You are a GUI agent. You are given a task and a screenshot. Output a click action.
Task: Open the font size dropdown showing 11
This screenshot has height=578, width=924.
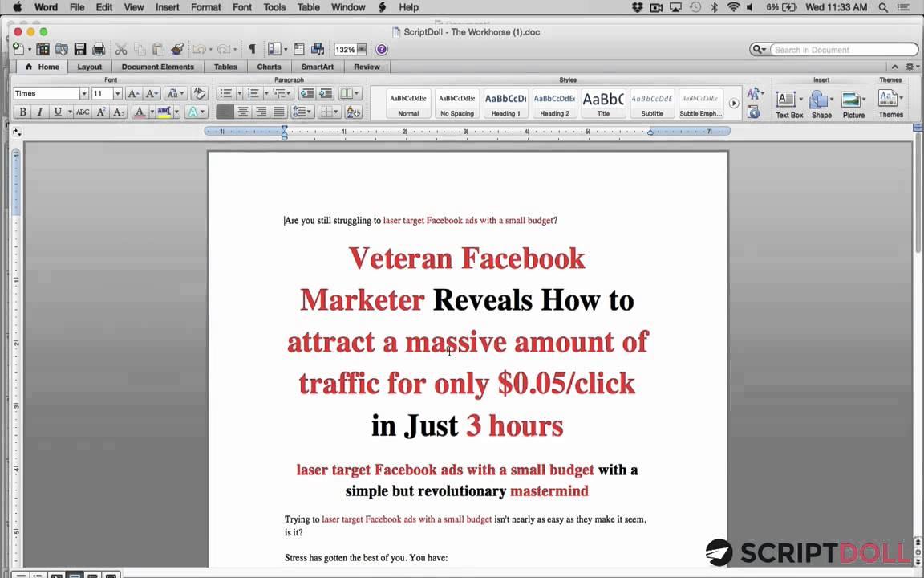(117, 93)
